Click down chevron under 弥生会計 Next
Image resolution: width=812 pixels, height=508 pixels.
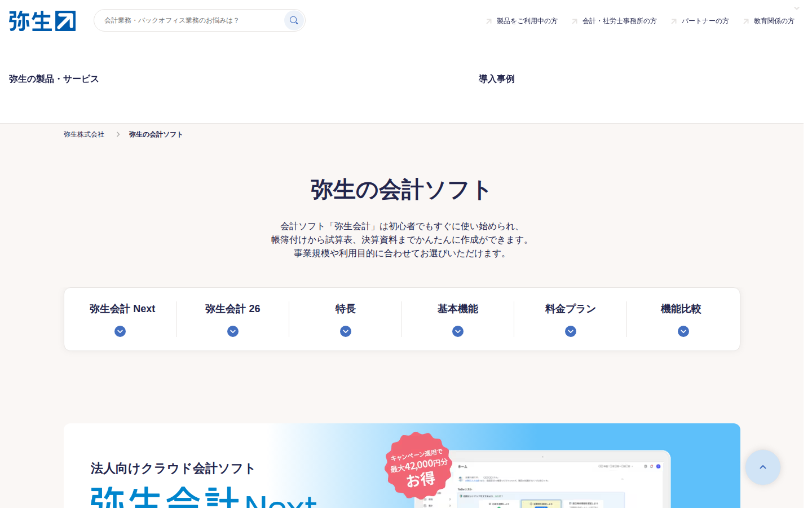click(x=120, y=331)
